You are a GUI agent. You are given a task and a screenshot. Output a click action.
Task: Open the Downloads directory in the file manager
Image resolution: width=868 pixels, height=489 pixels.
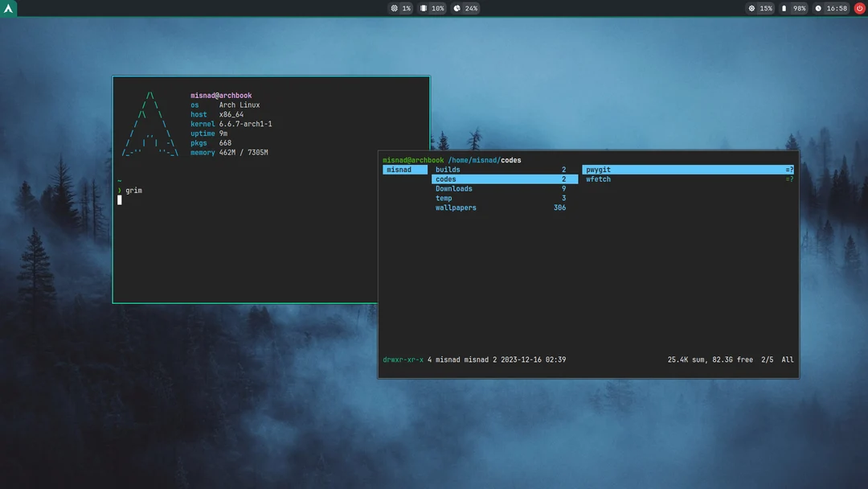(454, 188)
